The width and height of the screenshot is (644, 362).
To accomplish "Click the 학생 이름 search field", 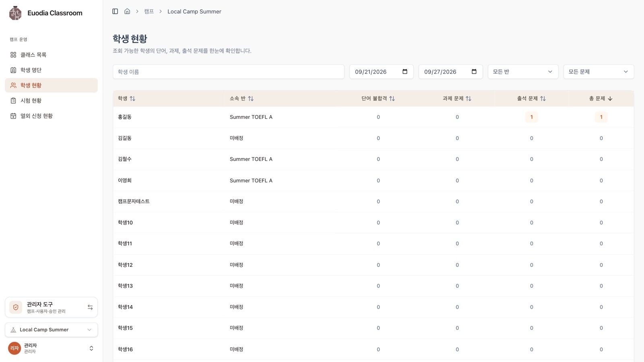I will point(229,72).
